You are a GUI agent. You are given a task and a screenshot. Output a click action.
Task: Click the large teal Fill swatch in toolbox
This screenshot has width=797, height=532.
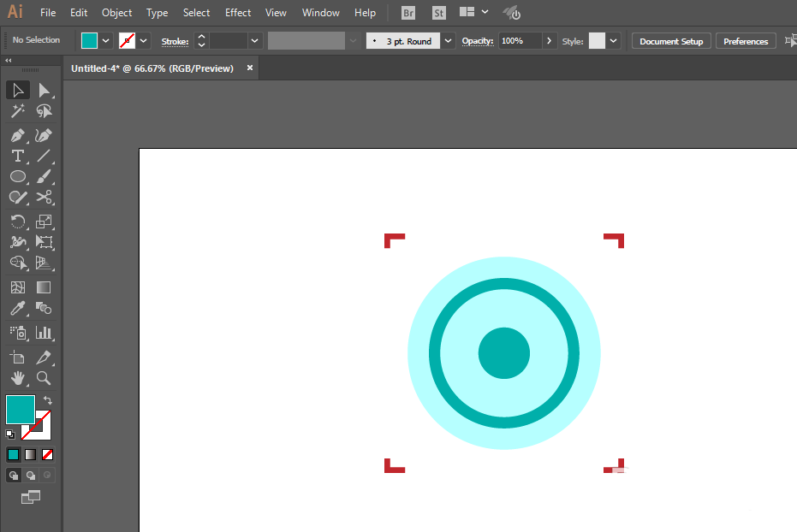point(20,409)
